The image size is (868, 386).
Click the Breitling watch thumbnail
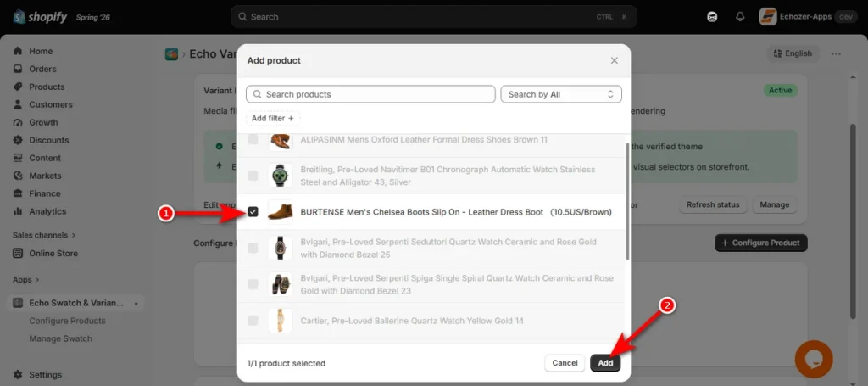point(280,175)
